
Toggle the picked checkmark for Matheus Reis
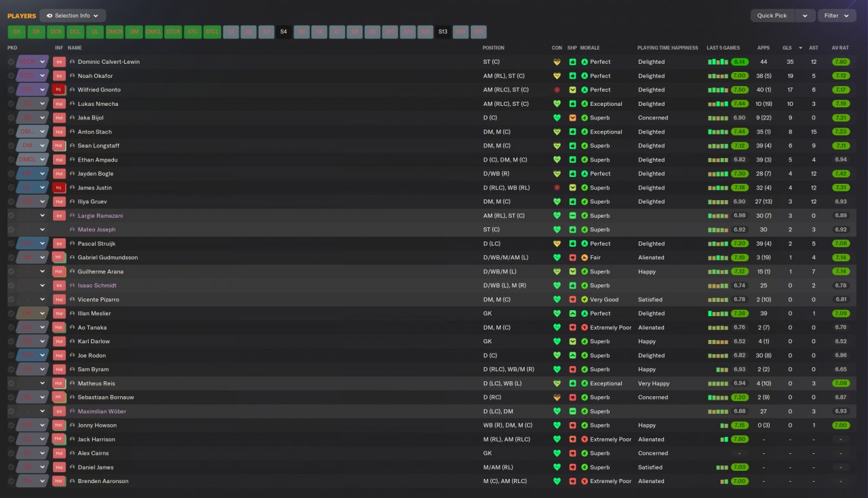point(11,383)
